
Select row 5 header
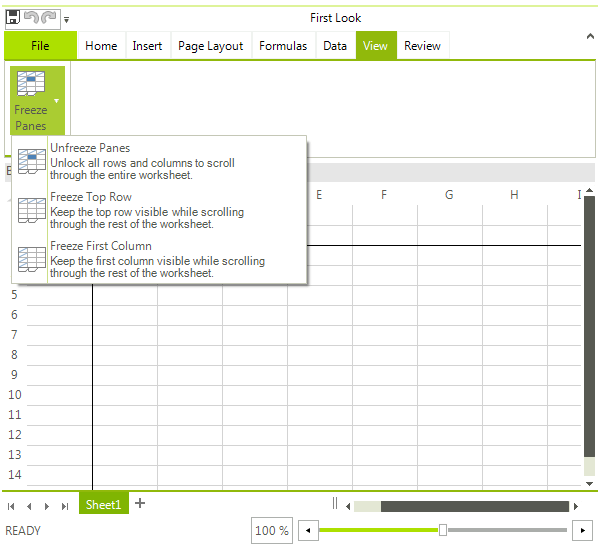[x=14, y=295]
